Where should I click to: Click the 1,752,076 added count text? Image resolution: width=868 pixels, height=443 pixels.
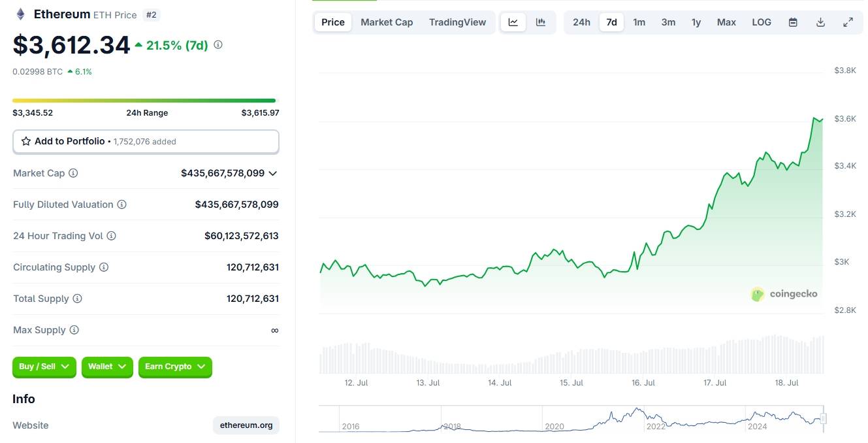click(x=145, y=142)
